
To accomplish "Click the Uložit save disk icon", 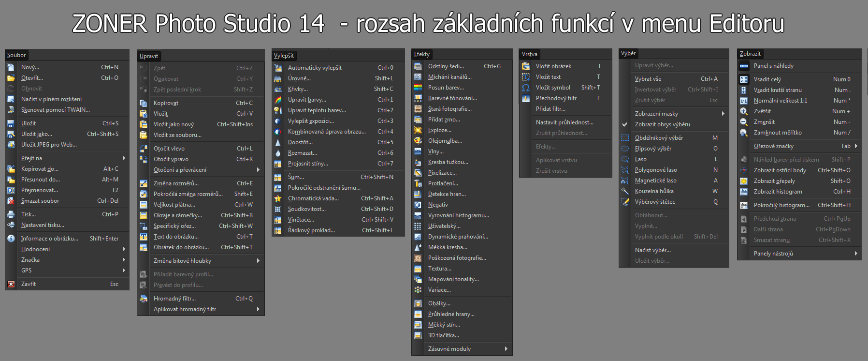I will 11,123.
